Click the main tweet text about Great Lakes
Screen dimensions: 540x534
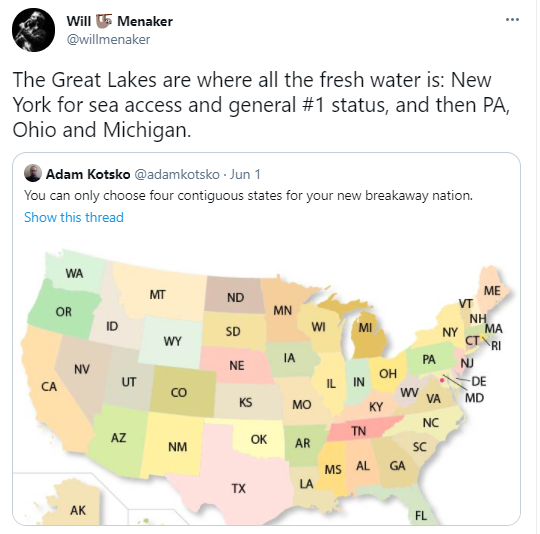click(x=261, y=105)
